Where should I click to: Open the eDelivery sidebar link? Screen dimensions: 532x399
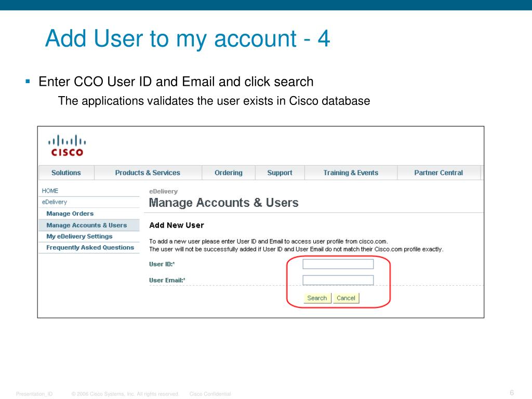[54, 202]
